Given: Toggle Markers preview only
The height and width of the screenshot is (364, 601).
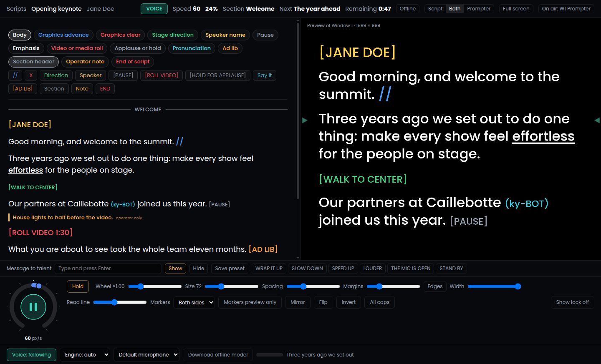Looking at the screenshot, I should tap(250, 302).
